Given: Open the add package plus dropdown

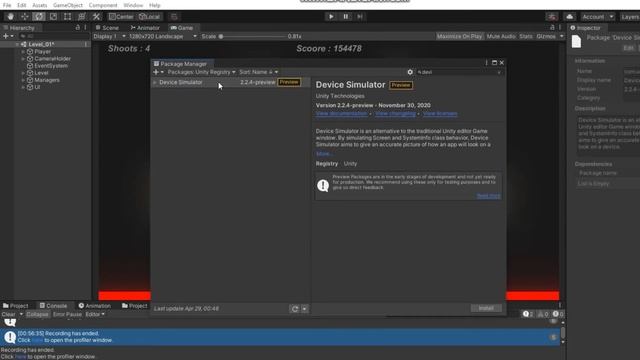Looking at the screenshot, I should click(x=158, y=72).
